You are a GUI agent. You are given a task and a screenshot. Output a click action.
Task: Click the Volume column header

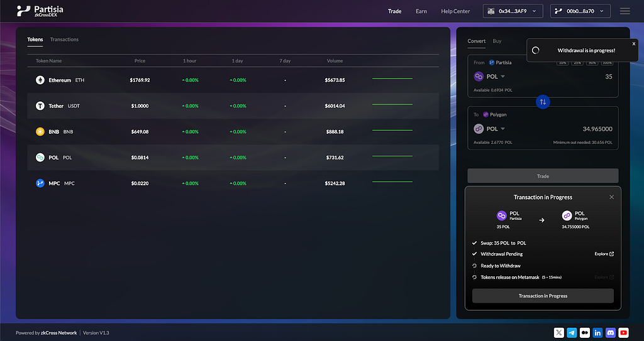[335, 61]
